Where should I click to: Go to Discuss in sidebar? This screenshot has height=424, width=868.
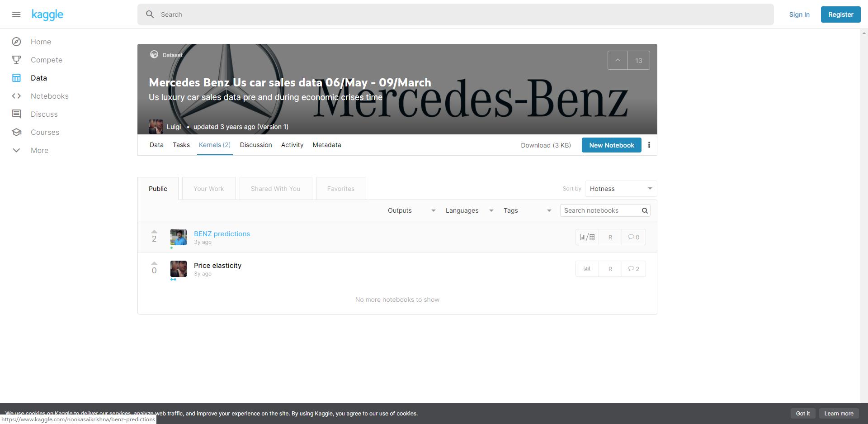44,114
